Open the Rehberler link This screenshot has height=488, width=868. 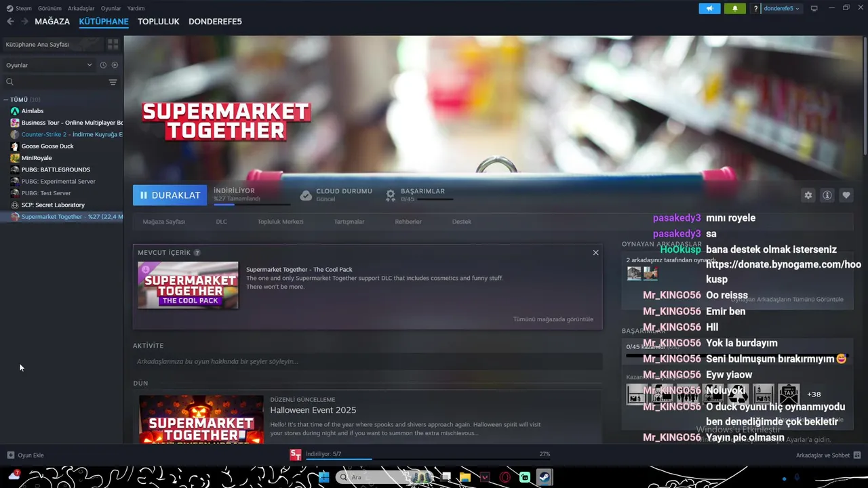click(x=408, y=222)
